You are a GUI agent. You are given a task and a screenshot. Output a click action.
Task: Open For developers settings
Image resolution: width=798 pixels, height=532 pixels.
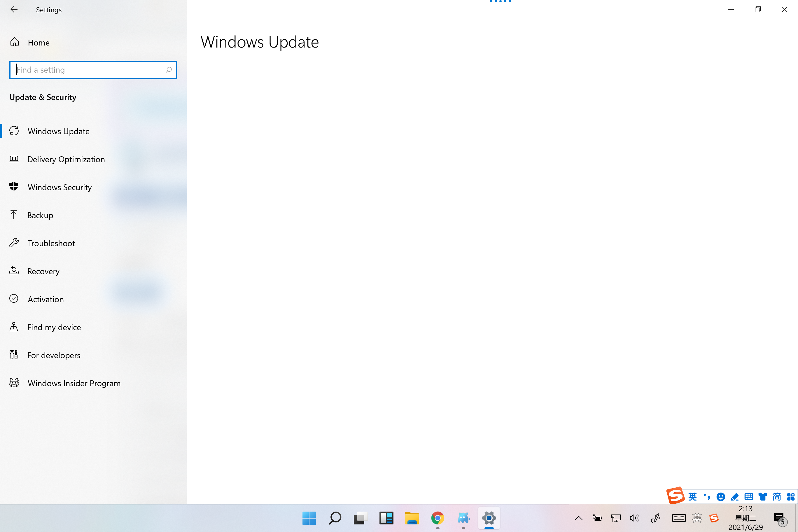point(54,355)
